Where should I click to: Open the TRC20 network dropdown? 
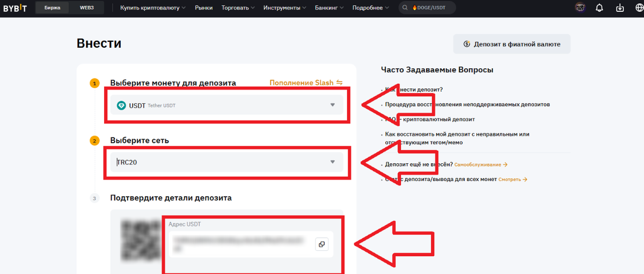226,162
